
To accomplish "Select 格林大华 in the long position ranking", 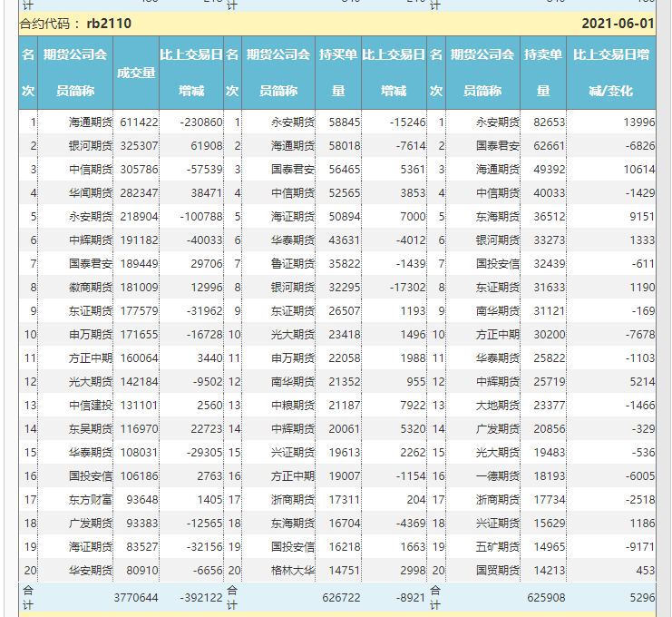I will pyautogui.click(x=293, y=570).
